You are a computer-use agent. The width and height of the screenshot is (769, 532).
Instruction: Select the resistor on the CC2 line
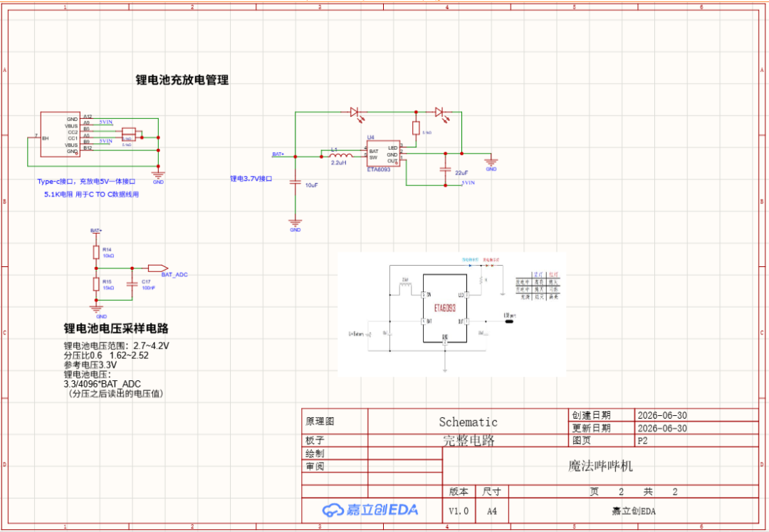pos(128,131)
